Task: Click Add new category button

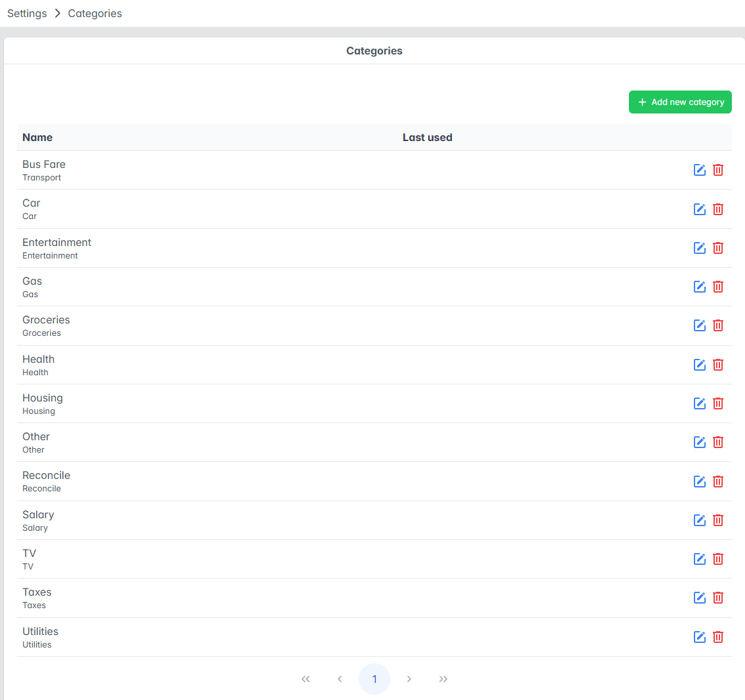Action: click(680, 102)
